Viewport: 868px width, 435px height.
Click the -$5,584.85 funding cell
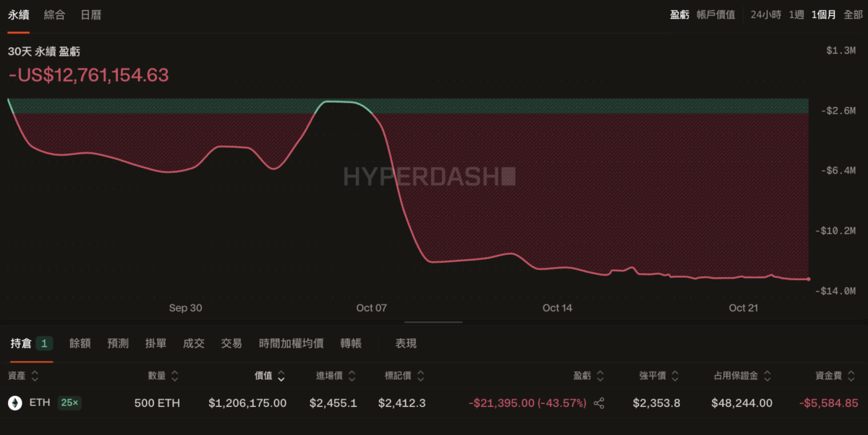pos(828,403)
